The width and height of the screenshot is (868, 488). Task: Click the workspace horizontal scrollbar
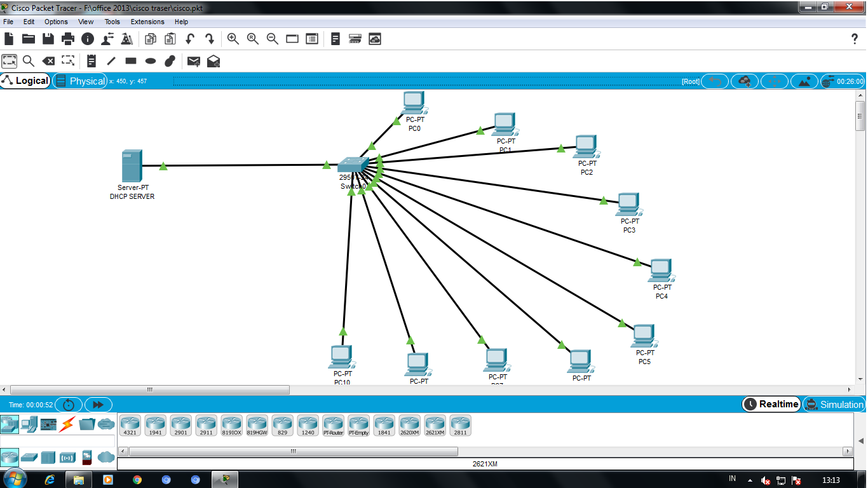[x=150, y=390]
